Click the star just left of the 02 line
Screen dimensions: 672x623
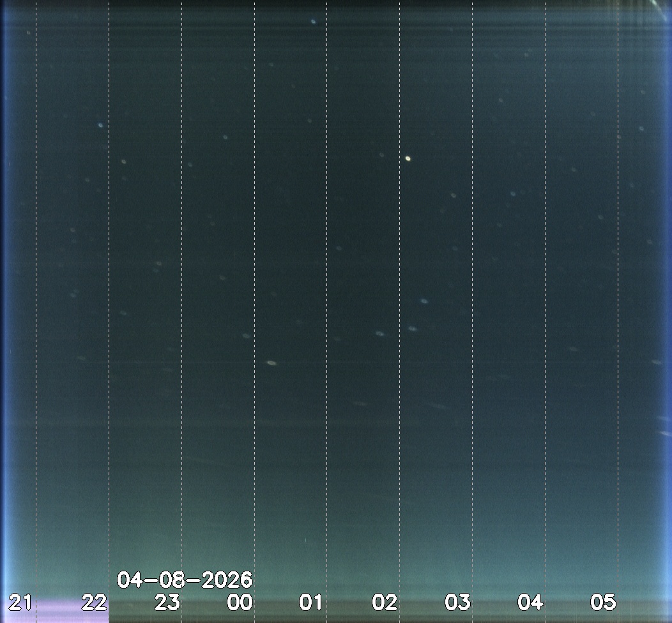(380, 333)
